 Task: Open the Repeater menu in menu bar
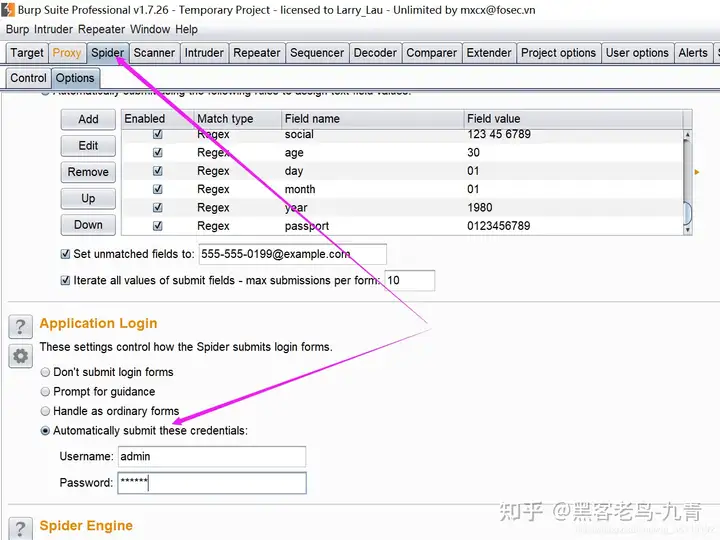pos(101,29)
